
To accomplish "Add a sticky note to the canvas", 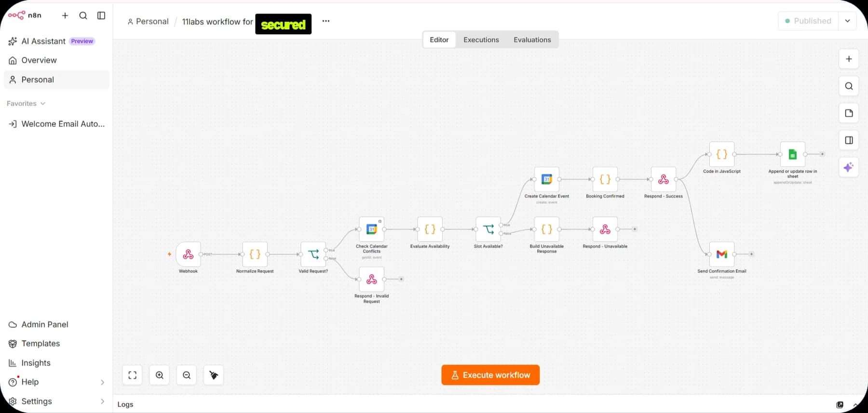I will point(849,113).
